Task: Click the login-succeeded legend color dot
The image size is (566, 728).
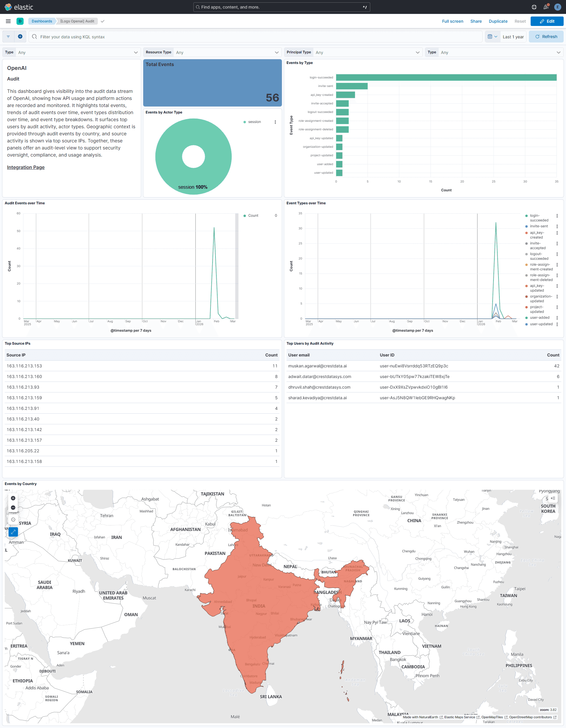Action: pos(526,216)
